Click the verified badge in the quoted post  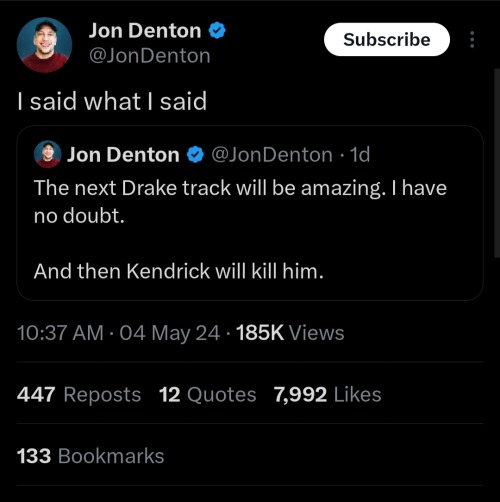(195, 155)
